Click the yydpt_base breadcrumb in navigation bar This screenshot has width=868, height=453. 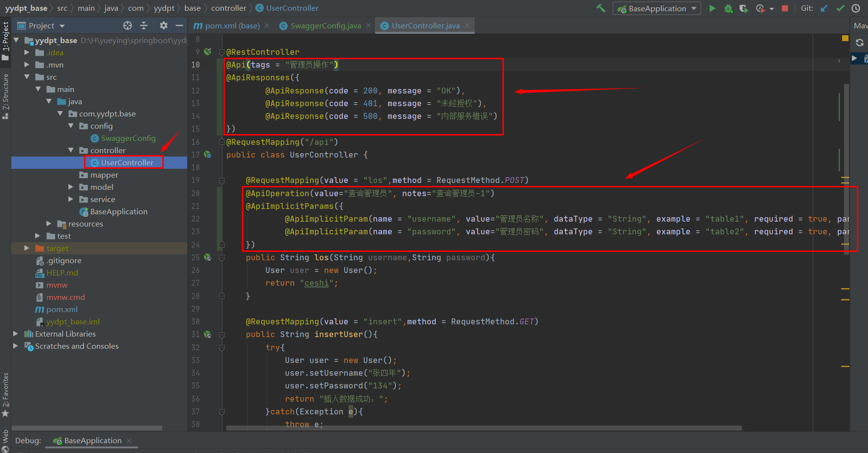26,8
